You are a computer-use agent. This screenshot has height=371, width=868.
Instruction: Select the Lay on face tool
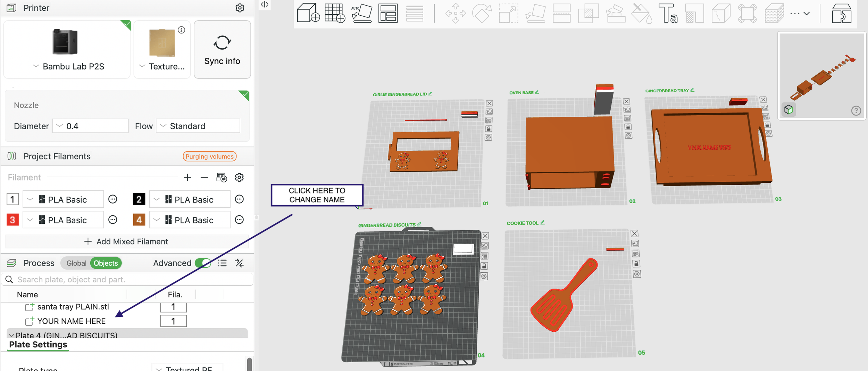point(535,14)
